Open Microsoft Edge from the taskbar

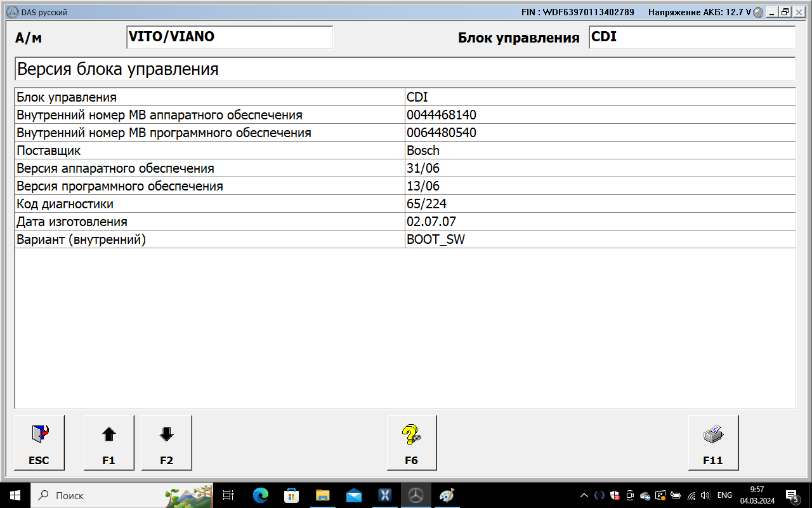pos(260,495)
